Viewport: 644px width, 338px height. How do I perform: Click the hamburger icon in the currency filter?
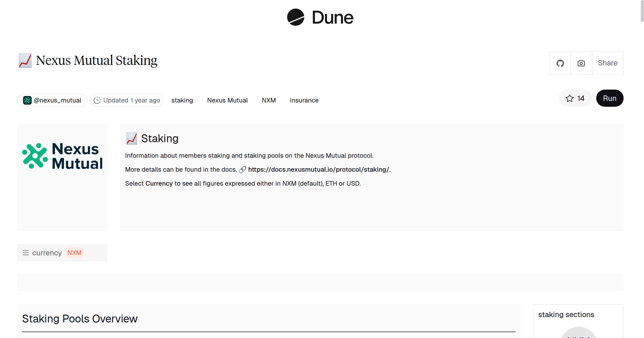coord(26,253)
